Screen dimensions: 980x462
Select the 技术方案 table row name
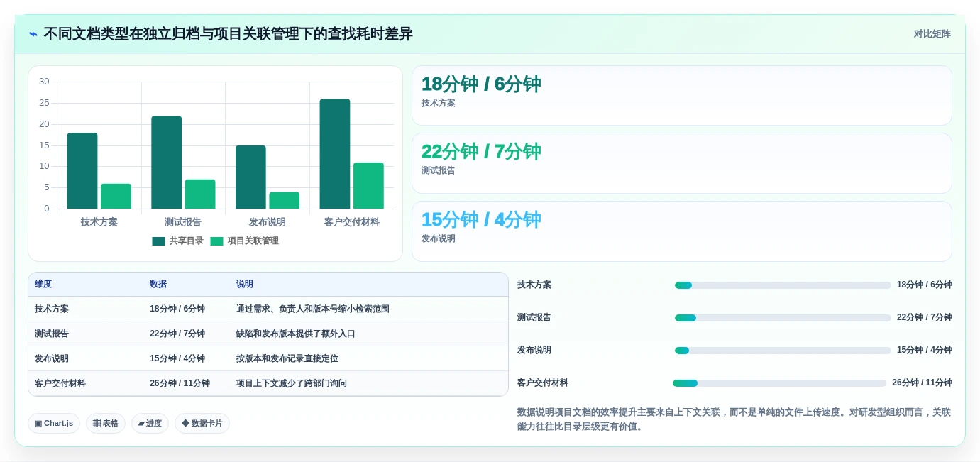(x=52, y=309)
